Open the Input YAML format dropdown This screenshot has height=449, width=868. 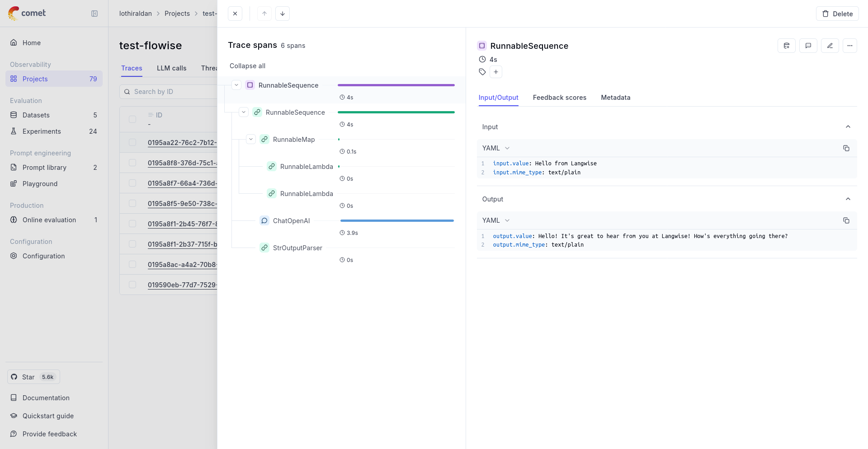point(496,148)
